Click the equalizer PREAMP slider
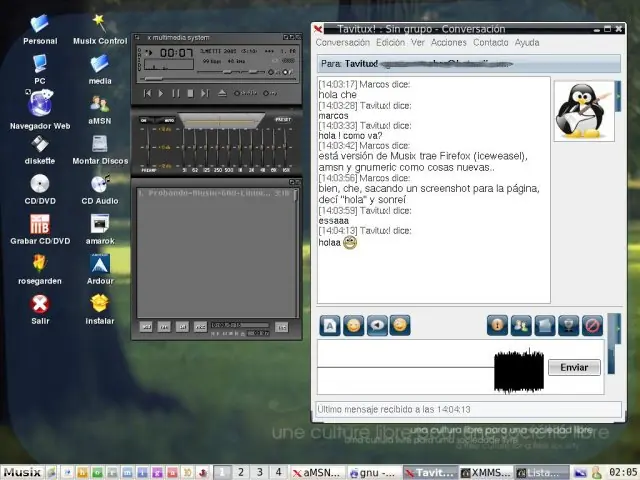Image resolution: width=640 pixels, height=480 pixels. tap(148, 147)
